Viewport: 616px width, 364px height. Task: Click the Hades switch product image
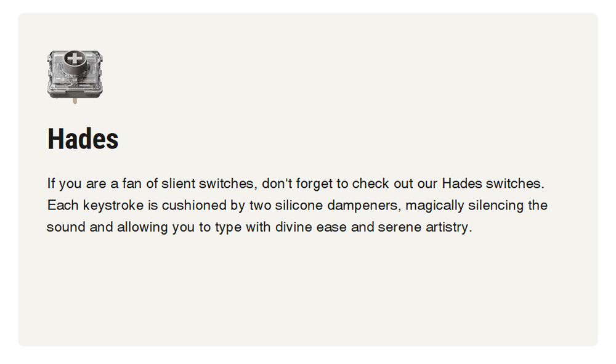75,75
